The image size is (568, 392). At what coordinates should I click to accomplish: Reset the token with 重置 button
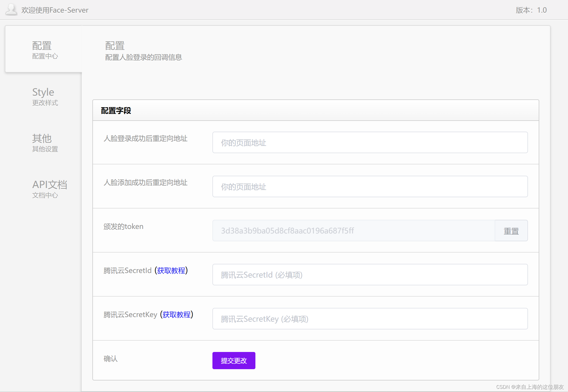pos(511,231)
